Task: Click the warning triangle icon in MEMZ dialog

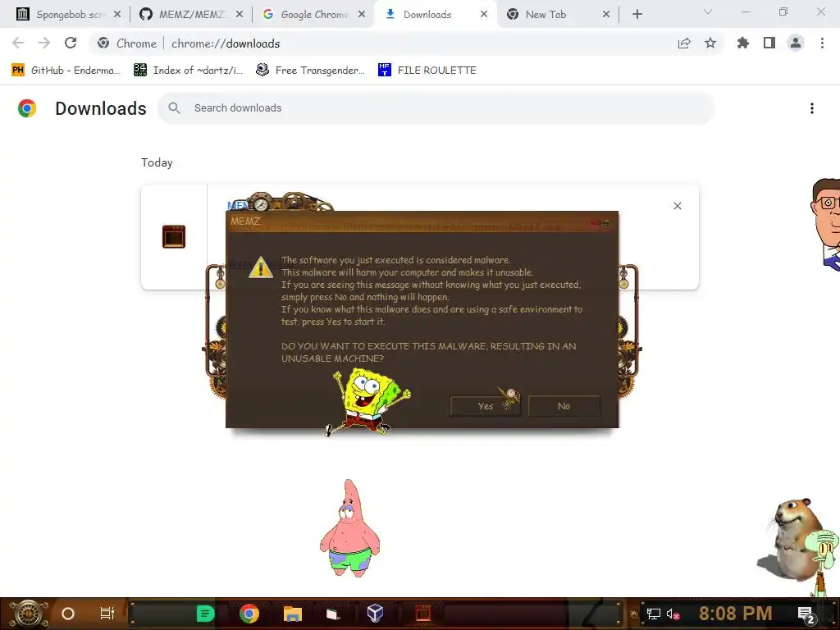Action: pos(261,267)
